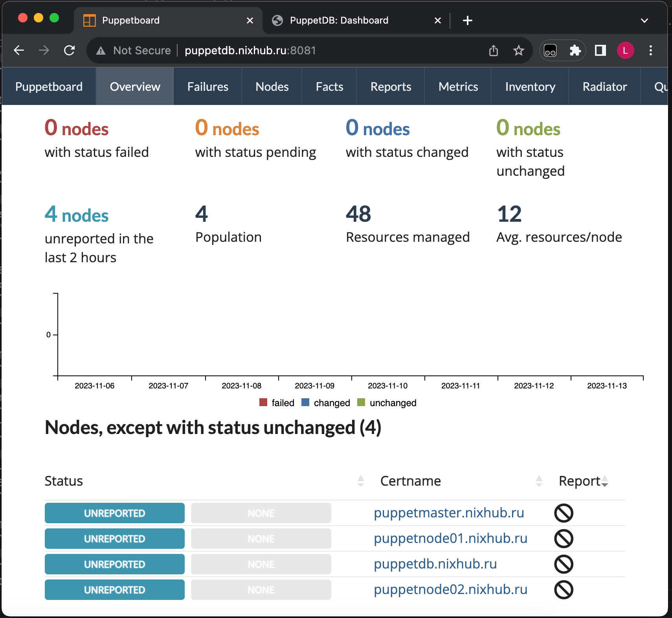
Task: Bookmark this page with the star icon
Action: (x=519, y=50)
